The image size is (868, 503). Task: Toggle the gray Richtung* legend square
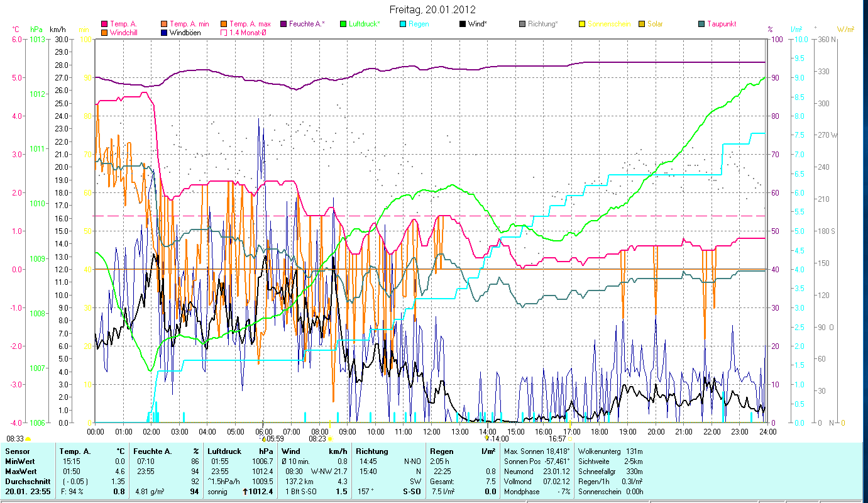[523, 24]
